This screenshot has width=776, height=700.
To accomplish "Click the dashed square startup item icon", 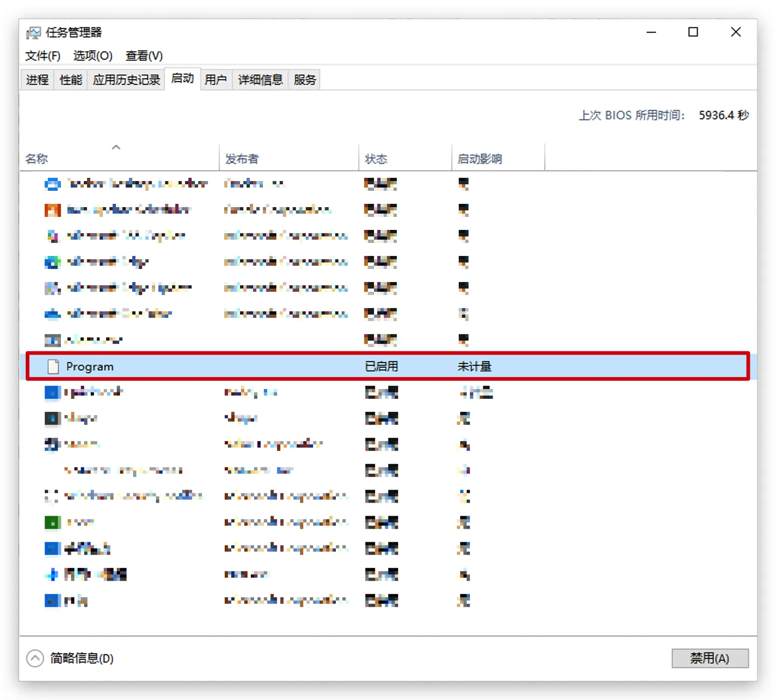I will pos(52,496).
